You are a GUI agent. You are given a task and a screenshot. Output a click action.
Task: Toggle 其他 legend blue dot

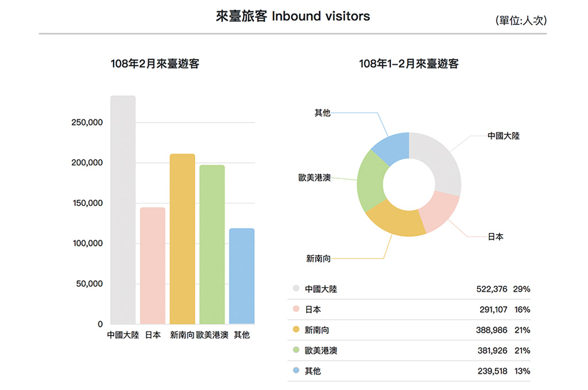(x=296, y=371)
